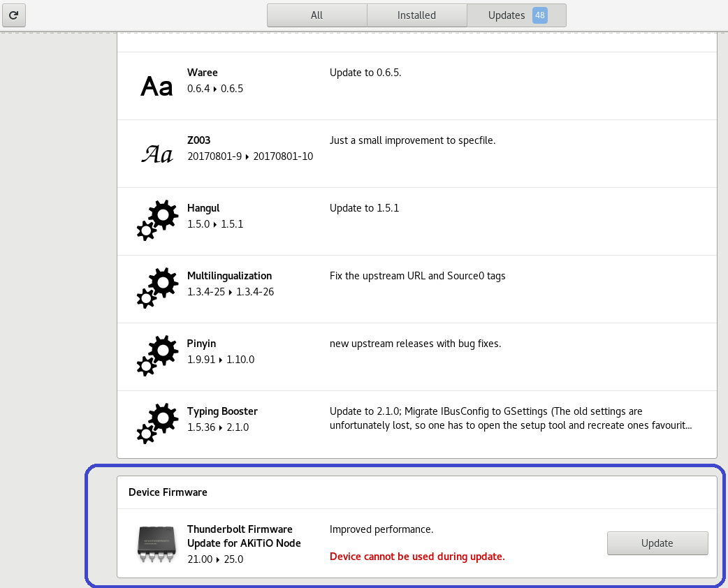Switch to the All tab
728x588 pixels.
point(316,15)
